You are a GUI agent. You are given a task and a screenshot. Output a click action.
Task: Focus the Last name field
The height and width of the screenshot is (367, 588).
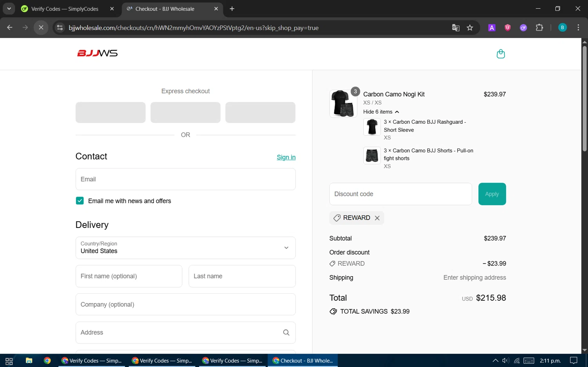(x=242, y=276)
